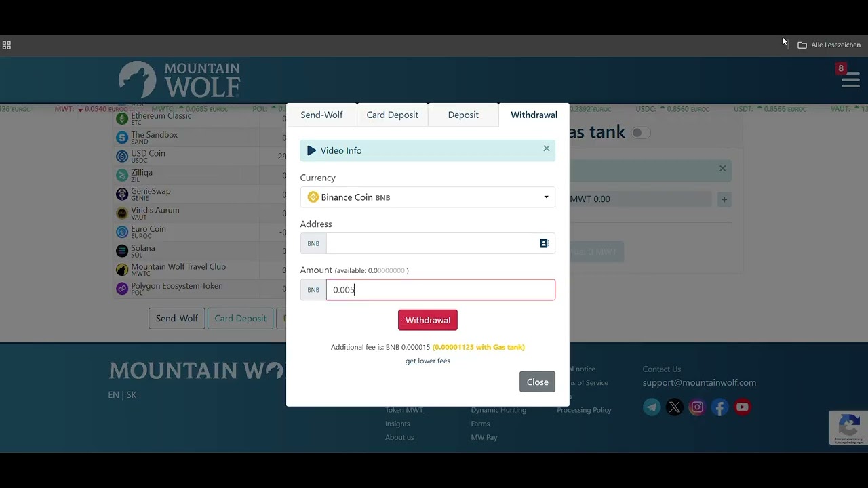Screen dimensions: 868x488
Task: Click the Euro Coin icon
Action: pos(122,232)
